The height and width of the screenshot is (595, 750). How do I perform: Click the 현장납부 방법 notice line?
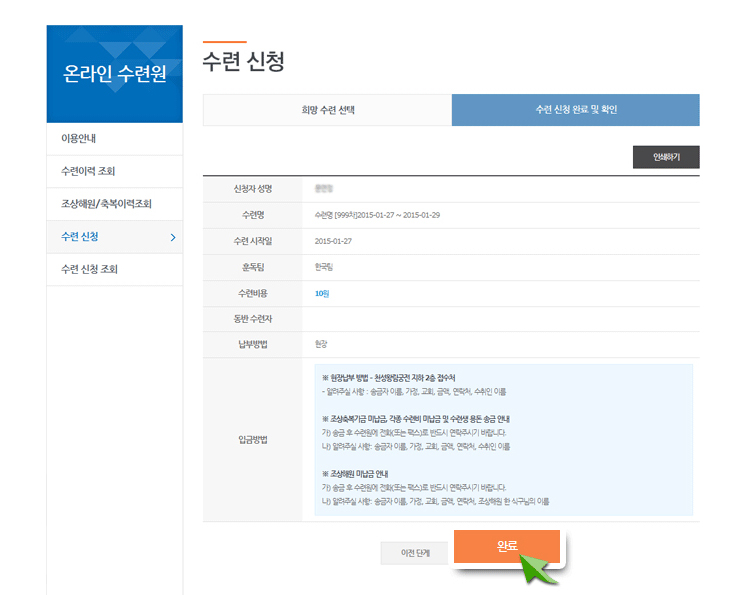(x=388, y=378)
